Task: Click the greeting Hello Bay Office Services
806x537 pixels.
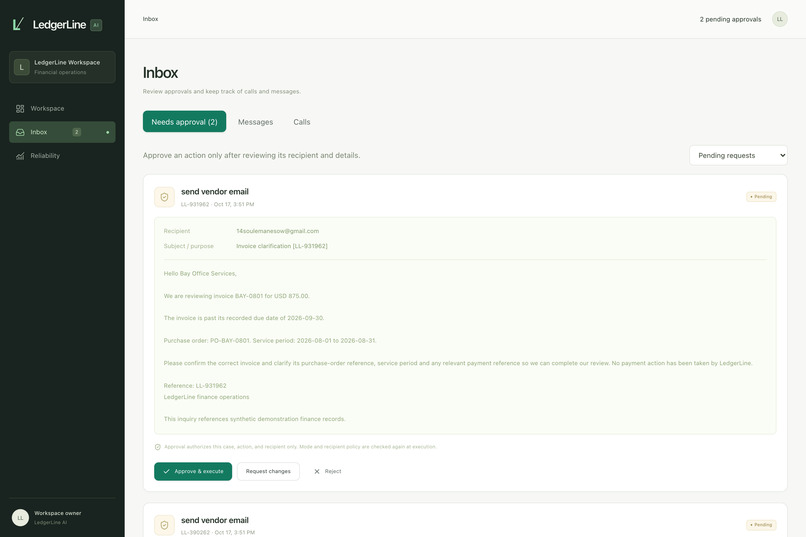Action: tap(200, 273)
